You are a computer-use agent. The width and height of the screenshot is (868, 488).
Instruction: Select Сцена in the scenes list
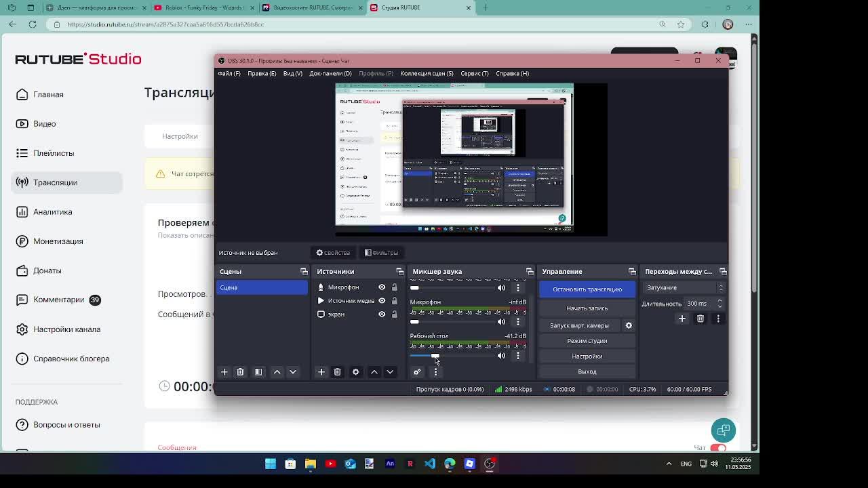coord(262,288)
